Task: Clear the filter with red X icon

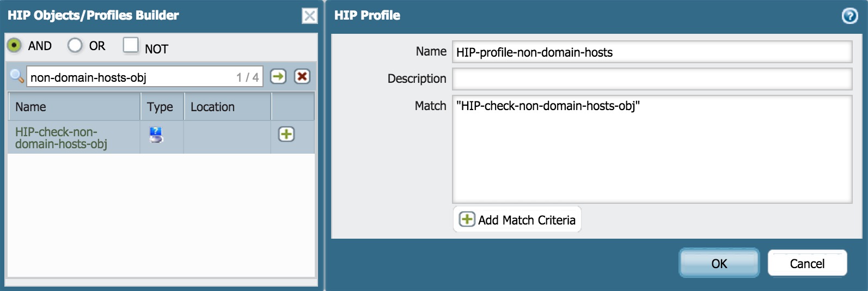Action: click(x=302, y=76)
